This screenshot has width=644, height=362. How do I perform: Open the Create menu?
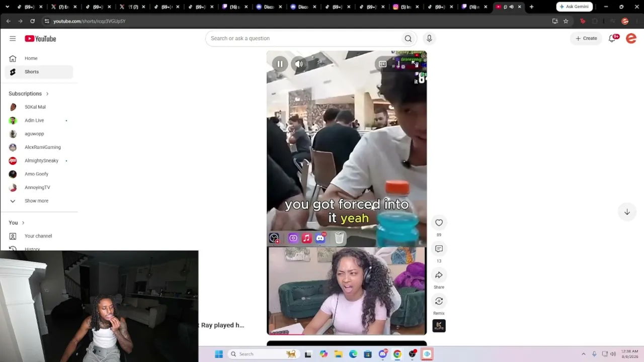click(586, 38)
